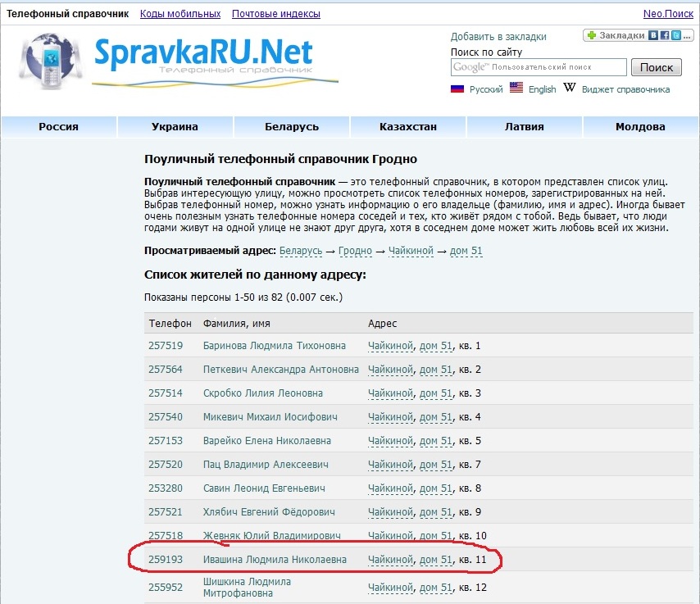Focus the Google custom search field
Screen dimensions: 700x604
pos(539,67)
